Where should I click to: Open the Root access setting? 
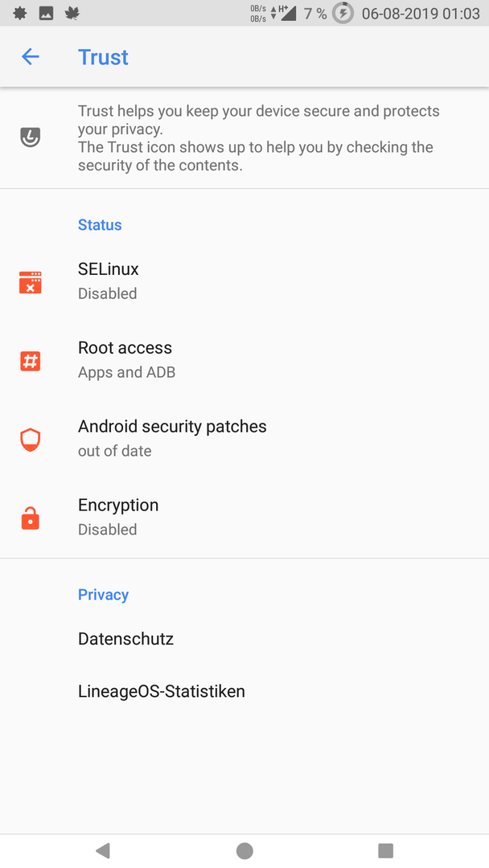tap(244, 360)
